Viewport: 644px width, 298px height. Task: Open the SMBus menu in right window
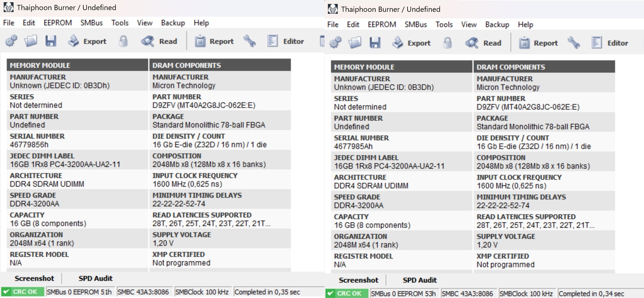pos(415,25)
